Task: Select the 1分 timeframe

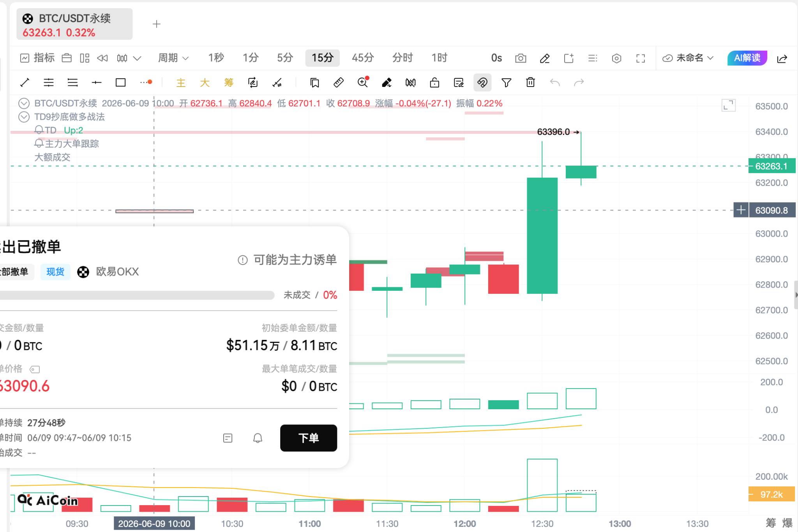Action: [251, 58]
